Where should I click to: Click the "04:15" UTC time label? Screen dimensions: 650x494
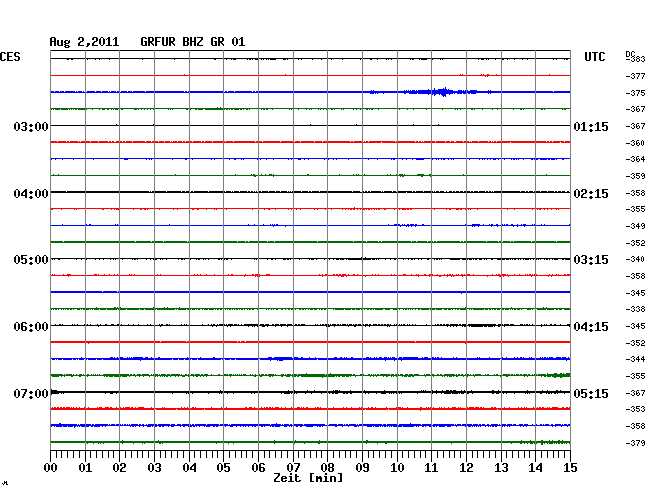[591, 327]
